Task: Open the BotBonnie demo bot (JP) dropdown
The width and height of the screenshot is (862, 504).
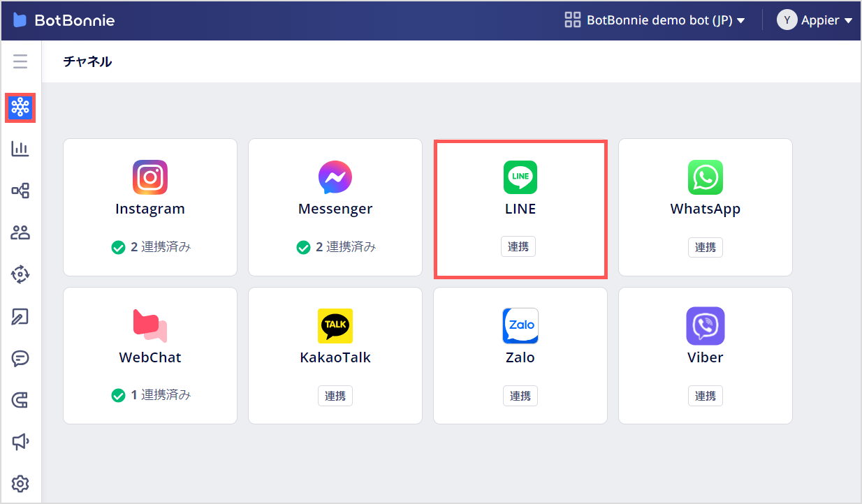Action: 666,20
